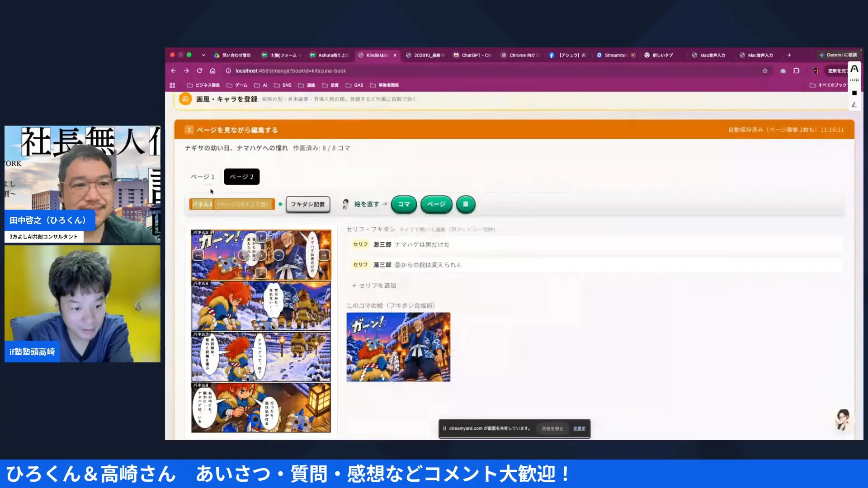Open the 事業者関係 bookmark folder
Image resolution: width=868 pixels, height=488 pixels.
(384, 85)
